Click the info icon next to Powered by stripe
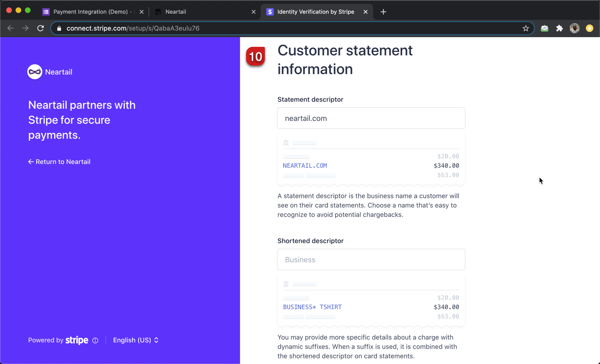Image resolution: width=600 pixels, height=364 pixels. click(96, 340)
